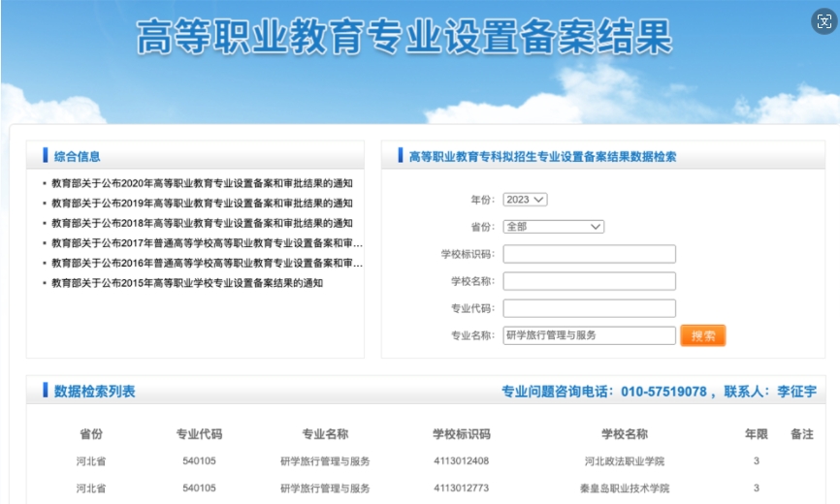Click school code 4113012773
This screenshot has height=504, width=840.
pyautogui.click(x=462, y=488)
